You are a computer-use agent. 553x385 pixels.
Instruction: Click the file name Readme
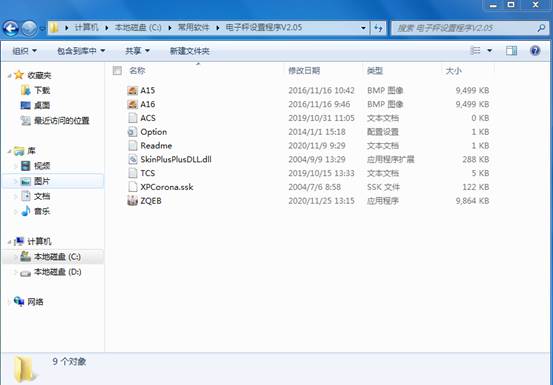pos(156,146)
